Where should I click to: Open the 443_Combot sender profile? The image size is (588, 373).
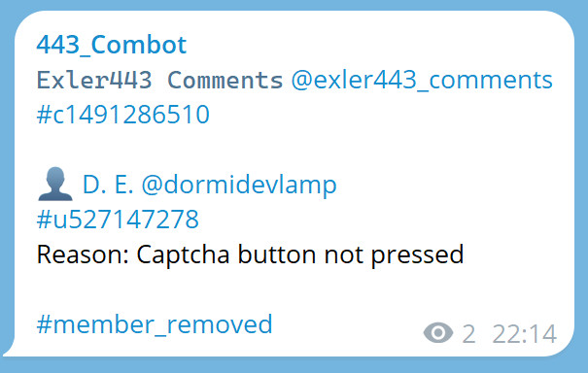click(112, 45)
